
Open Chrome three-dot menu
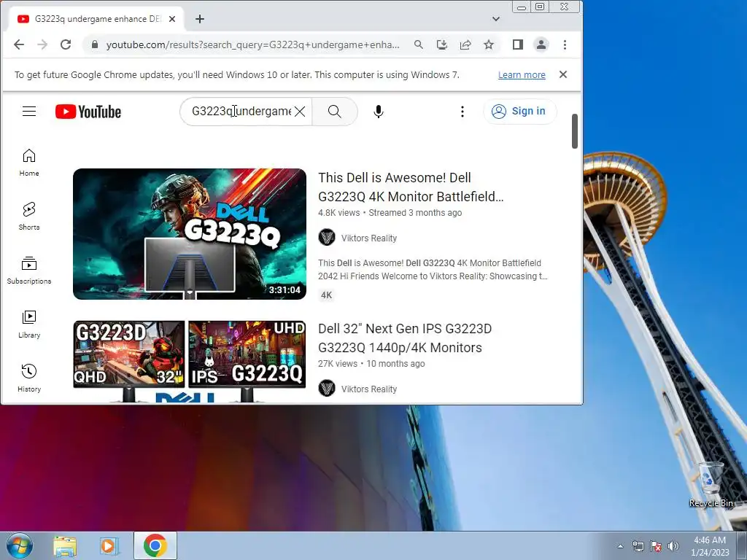click(x=565, y=44)
